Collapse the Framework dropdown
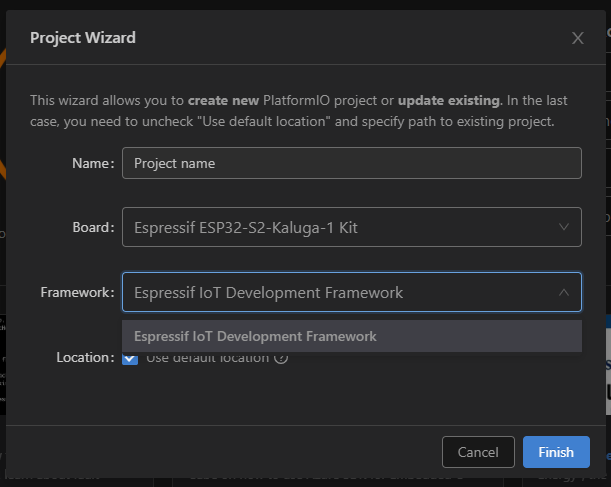 pyautogui.click(x=352, y=292)
